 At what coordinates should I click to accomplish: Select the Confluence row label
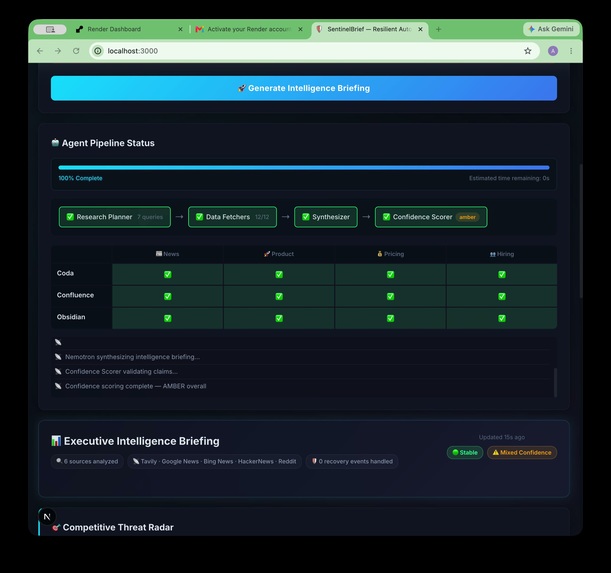coord(75,295)
